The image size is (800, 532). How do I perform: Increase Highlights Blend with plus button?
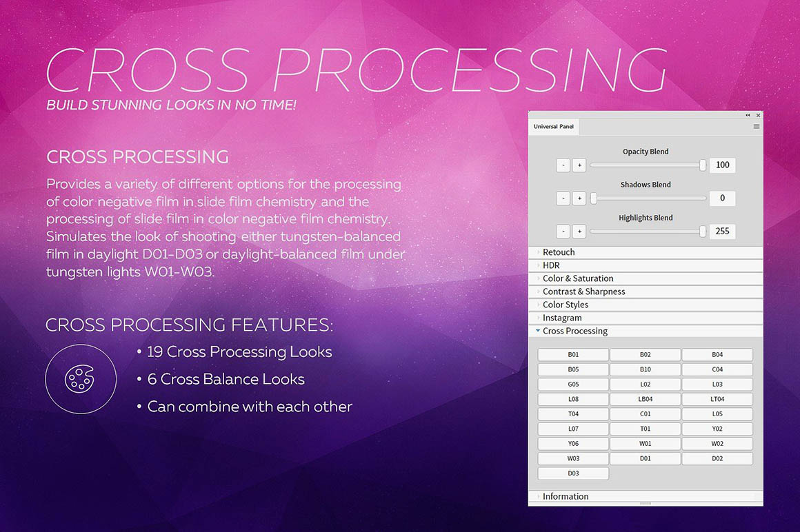(579, 232)
